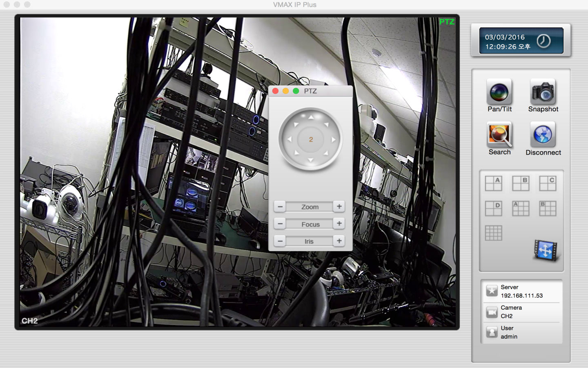Tilt camera down with PTZ arrow

(311, 160)
